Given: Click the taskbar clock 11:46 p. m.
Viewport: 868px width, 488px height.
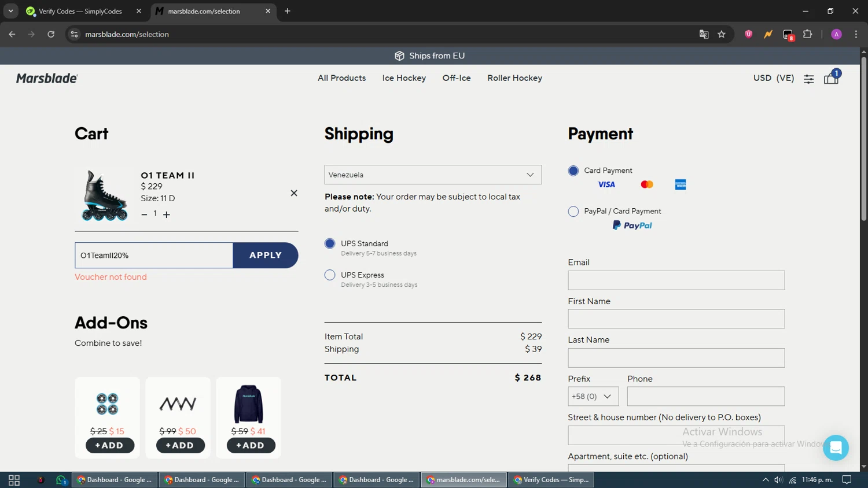Looking at the screenshot, I should click(x=817, y=480).
